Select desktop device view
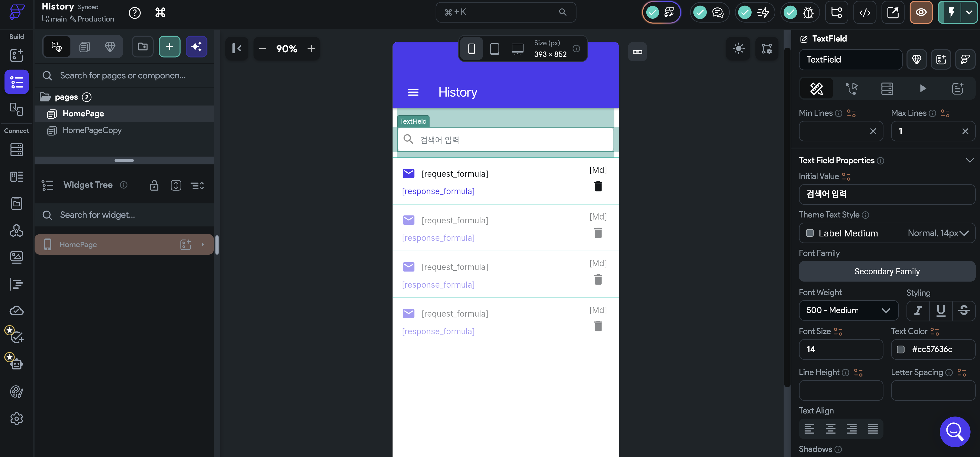 [517, 49]
